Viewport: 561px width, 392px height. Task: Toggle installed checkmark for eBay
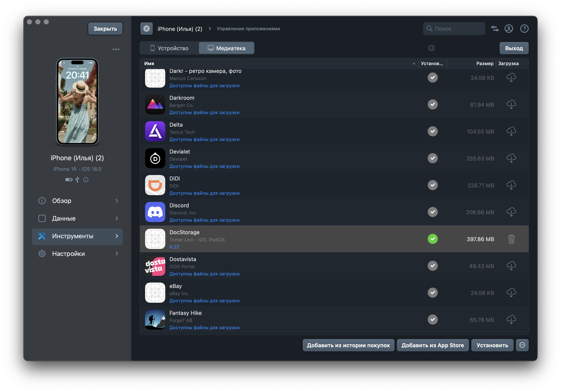[433, 293]
